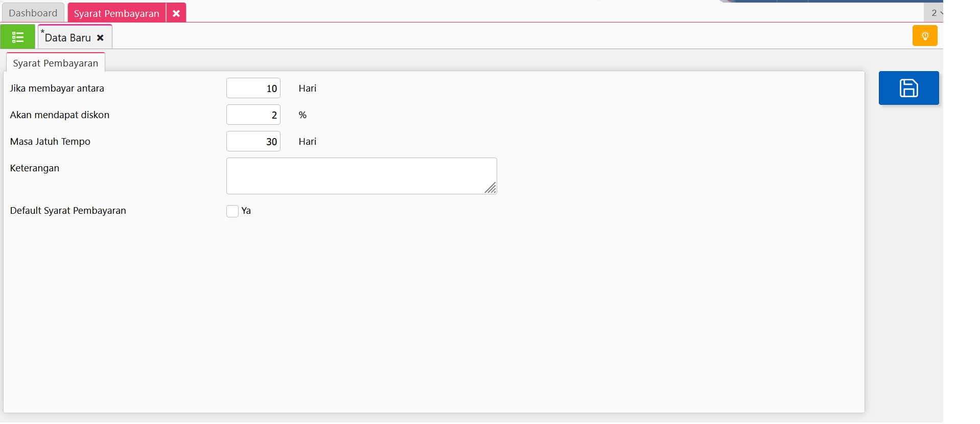Click the discount percentage input field
The width and height of the screenshot is (980, 424).
pos(253,115)
